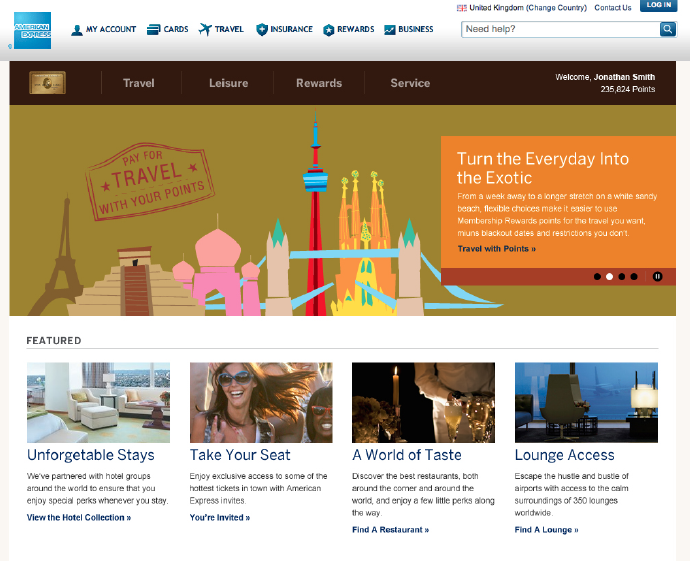
Task: Click the Find A Lounge link
Action: (546, 530)
